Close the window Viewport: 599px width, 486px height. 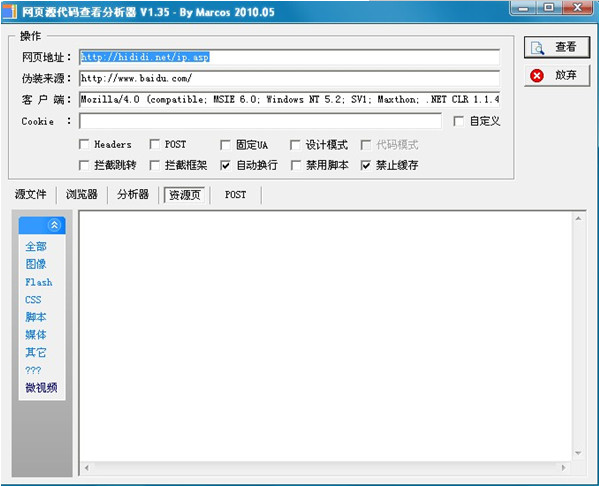click(578, 8)
